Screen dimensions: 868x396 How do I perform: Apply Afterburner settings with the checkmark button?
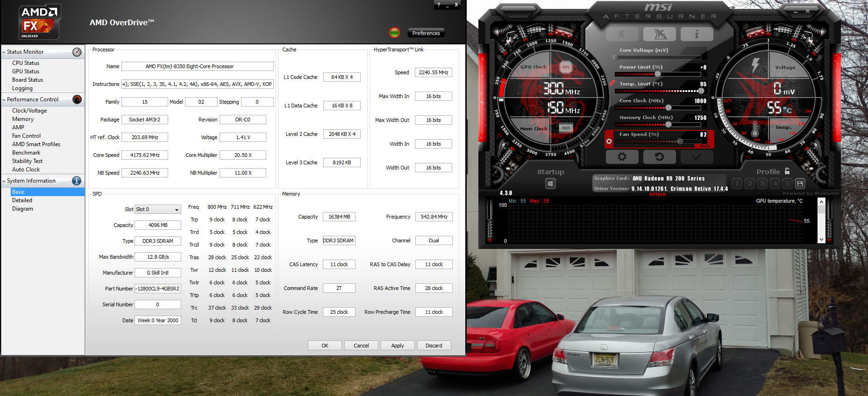coord(697,157)
